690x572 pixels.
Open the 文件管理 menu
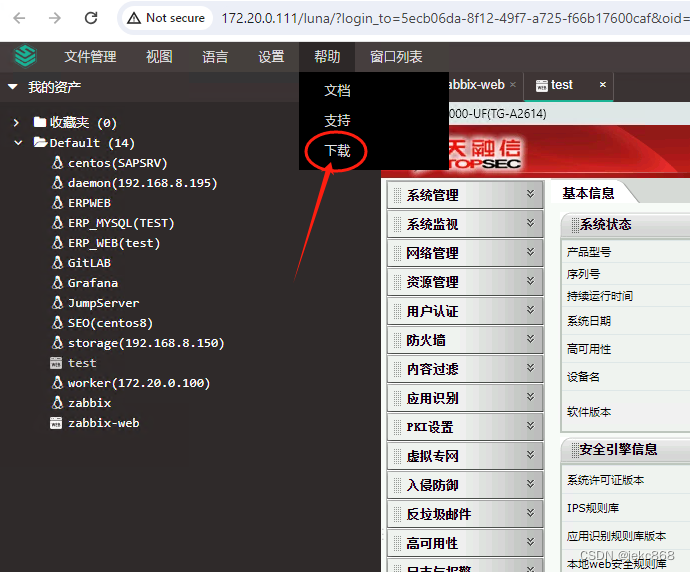point(90,57)
